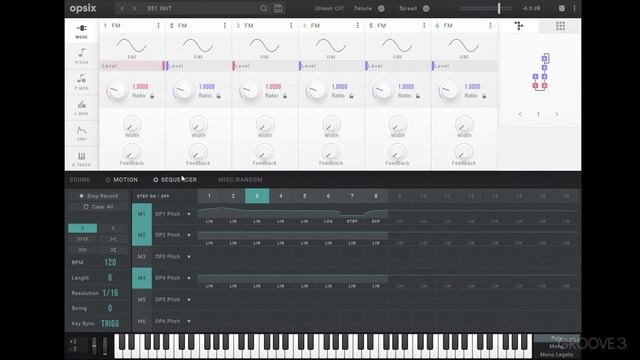This screenshot has height=360, width=640.
Task: Toggle the ratio lock icon on operator 1
Action: [152, 96]
